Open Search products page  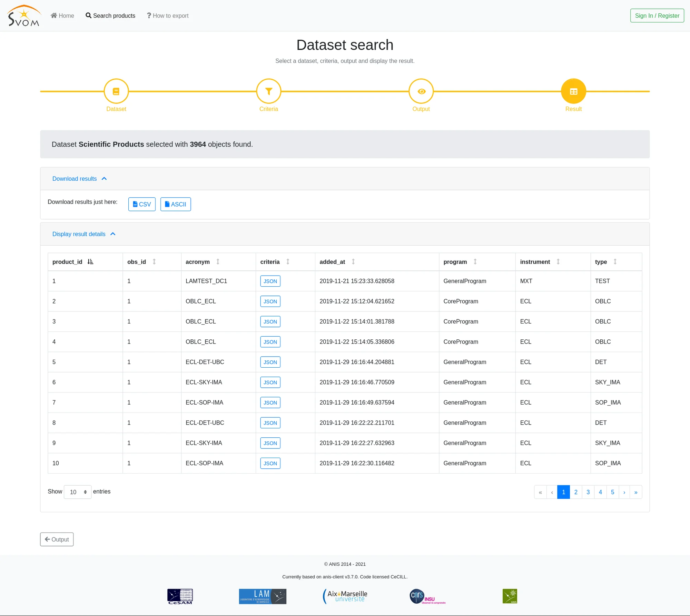click(110, 16)
